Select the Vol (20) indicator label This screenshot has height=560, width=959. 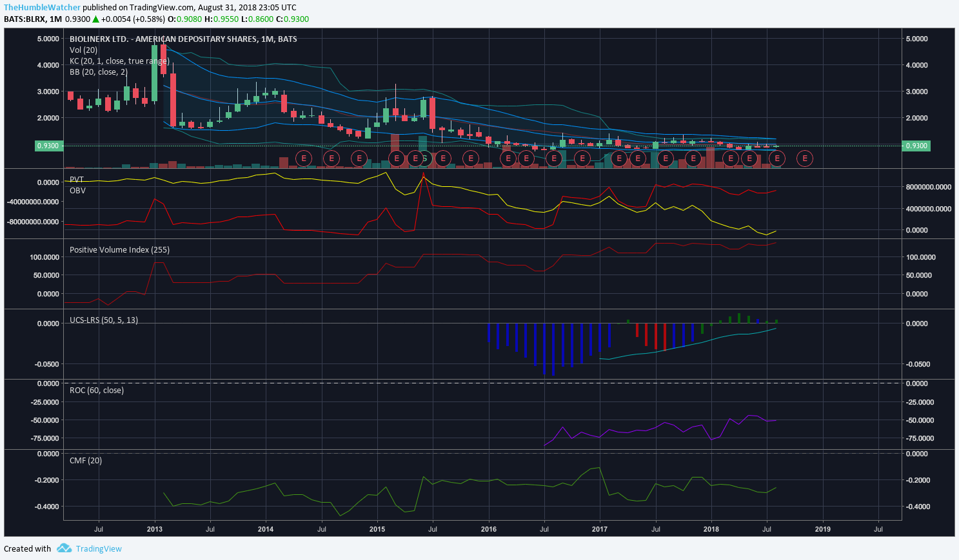pos(83,50)
